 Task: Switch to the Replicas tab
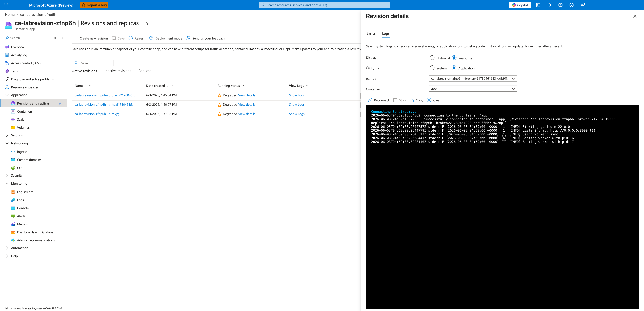[145, 71]
